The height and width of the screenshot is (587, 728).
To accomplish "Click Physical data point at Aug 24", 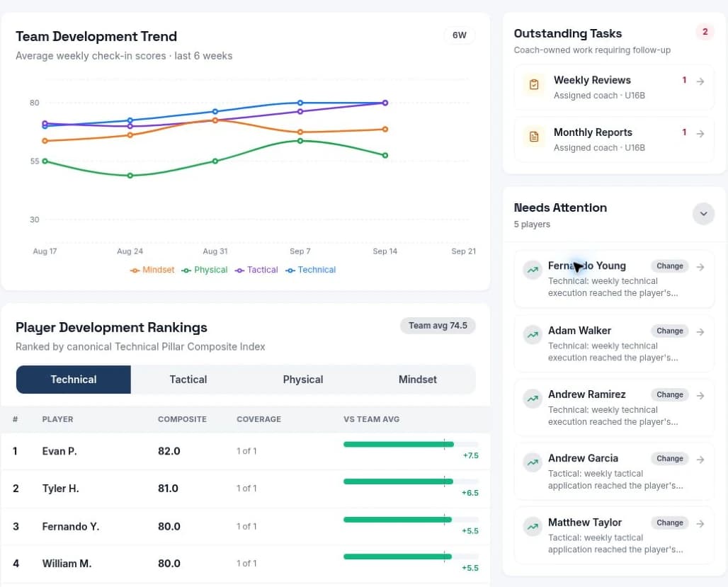I will [x=130, y=176].
